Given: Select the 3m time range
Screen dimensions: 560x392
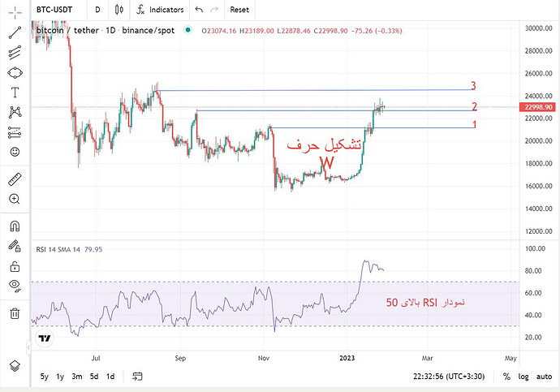Looking at the screenshot, I should point(76,377).
